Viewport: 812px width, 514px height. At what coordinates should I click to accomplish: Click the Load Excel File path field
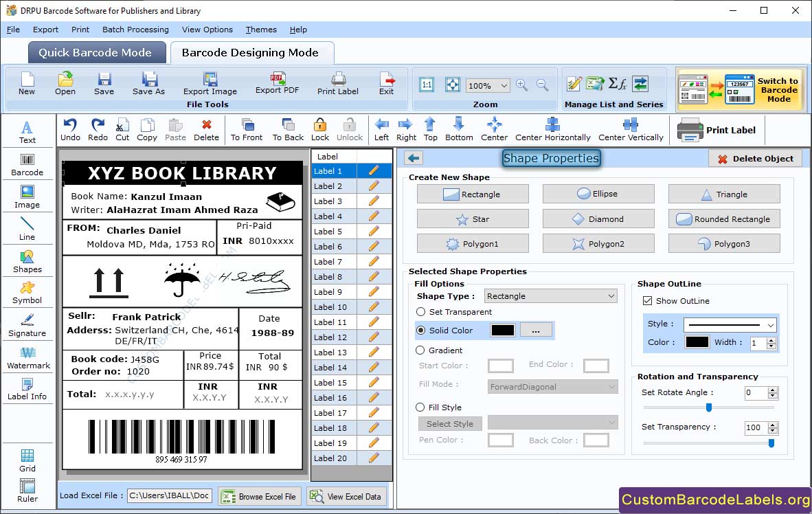pos(170,495)
